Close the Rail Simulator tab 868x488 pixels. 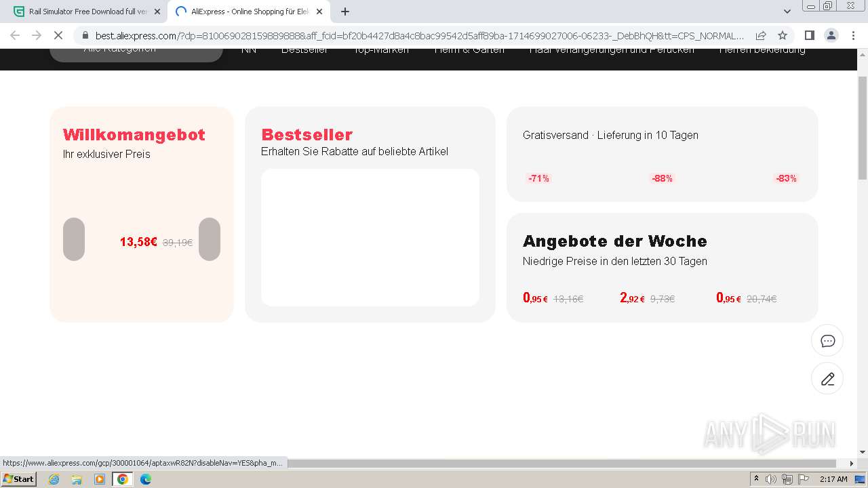coord(157,12)
